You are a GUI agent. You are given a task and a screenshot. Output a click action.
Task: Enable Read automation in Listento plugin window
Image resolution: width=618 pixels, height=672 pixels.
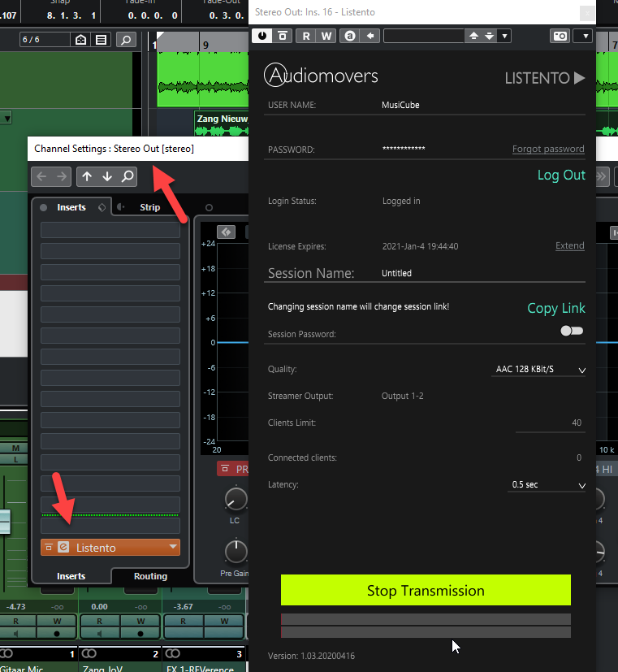click(306, 36)
